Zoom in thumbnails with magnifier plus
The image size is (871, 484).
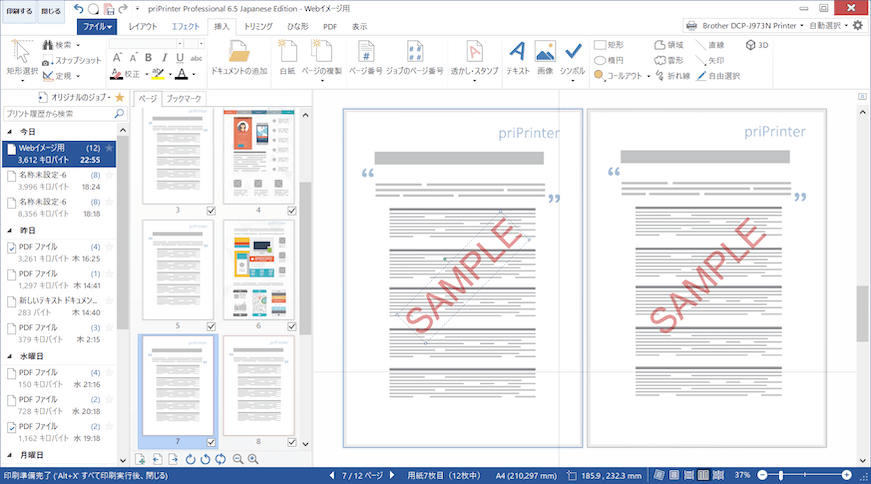(x=253, y=459)
